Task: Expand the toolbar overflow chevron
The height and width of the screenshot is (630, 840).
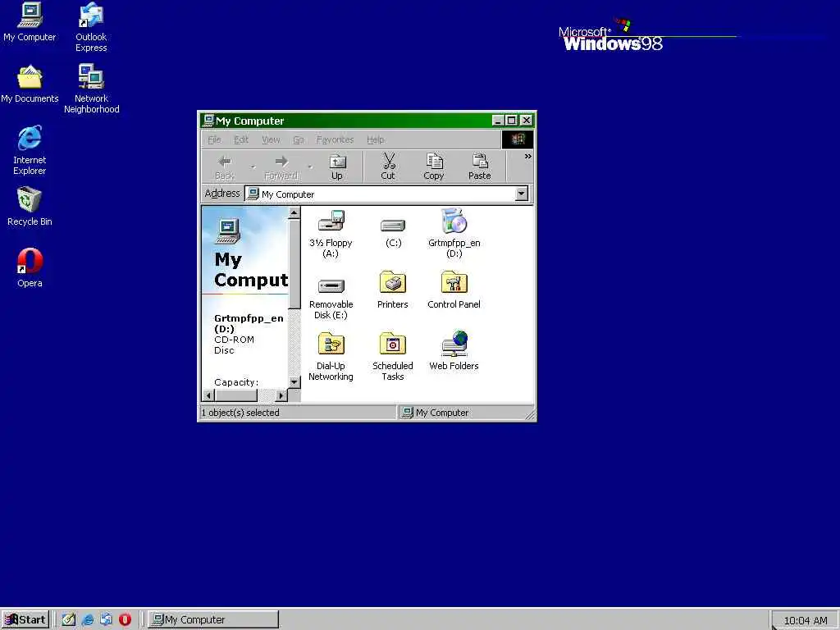Action: click(x=527, y=157)
